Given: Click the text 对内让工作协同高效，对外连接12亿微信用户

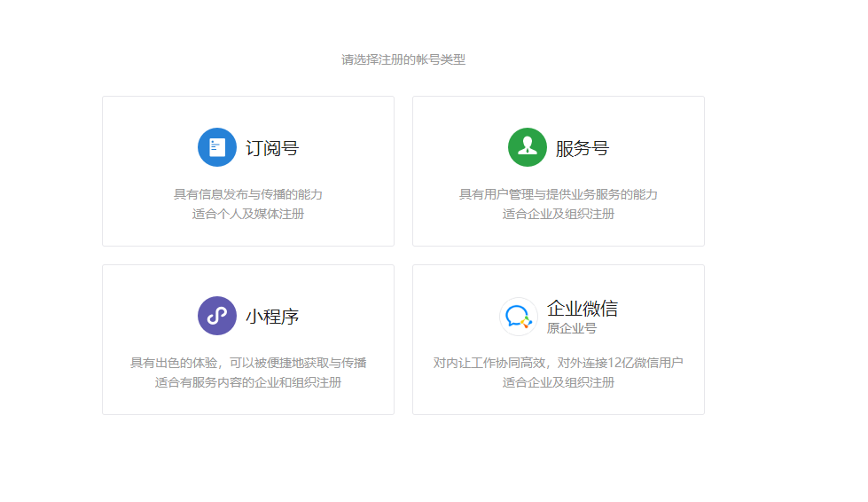Looking at the screenshot, I should pyautogui.click(x=558, y=363).
